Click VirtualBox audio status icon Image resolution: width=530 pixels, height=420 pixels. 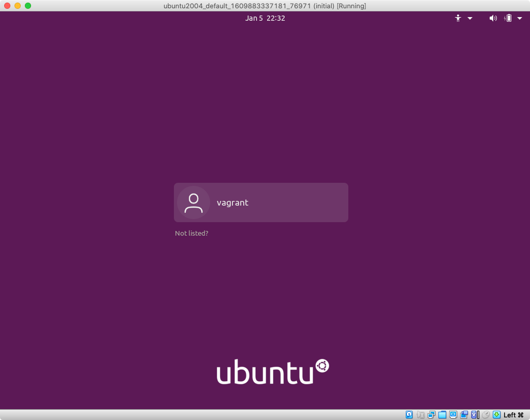420,415
